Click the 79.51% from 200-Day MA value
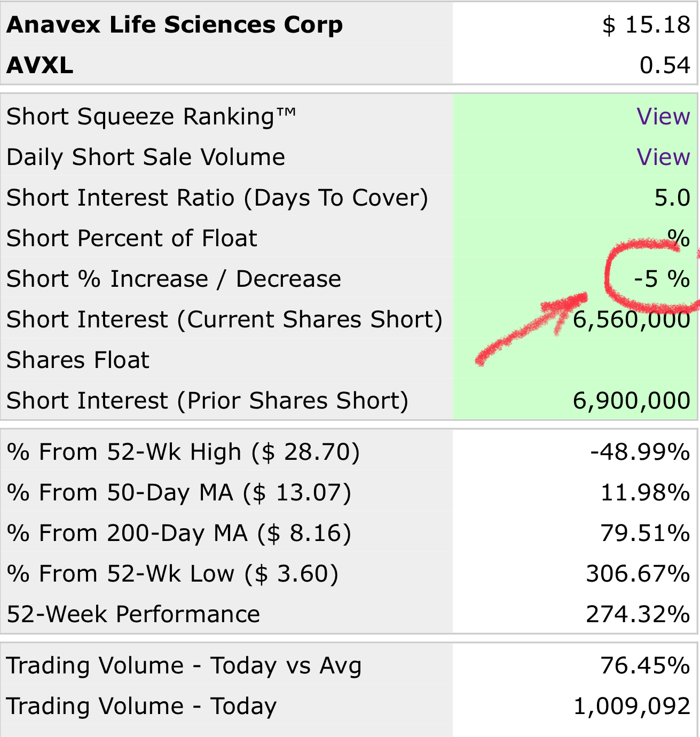 [645, 533]
